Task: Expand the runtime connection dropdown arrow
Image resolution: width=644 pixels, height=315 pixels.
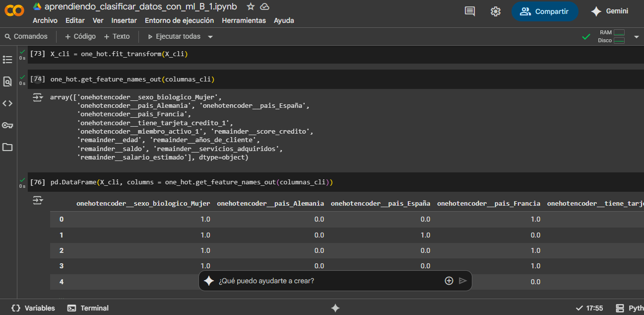Action: pos(637,37)
